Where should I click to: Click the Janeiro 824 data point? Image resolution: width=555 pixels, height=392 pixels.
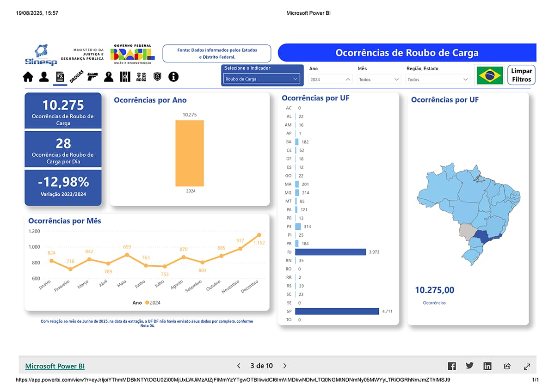pos(51,261)
